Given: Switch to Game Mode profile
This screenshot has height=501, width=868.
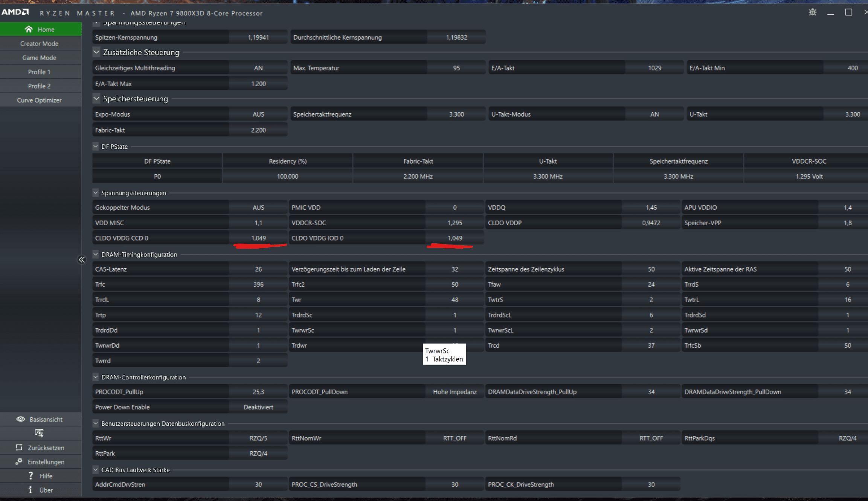Looking at the screenshot, I should click(x=41, y=58).
